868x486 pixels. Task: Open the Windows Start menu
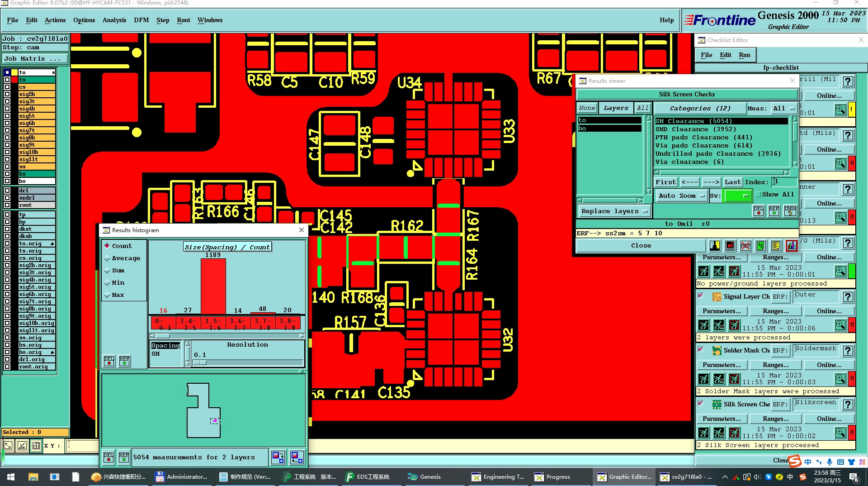click(11, 477)
